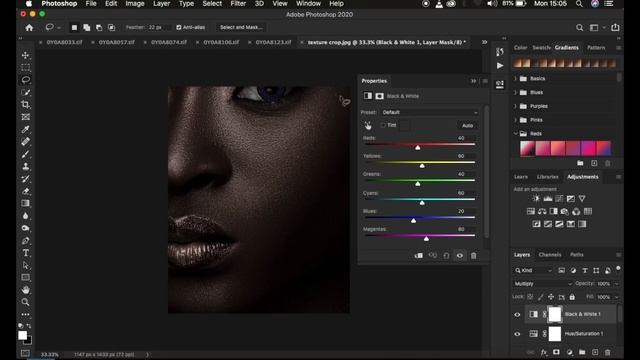Toggle adjustment layer visibility in Properties

[x=460, y=256]
